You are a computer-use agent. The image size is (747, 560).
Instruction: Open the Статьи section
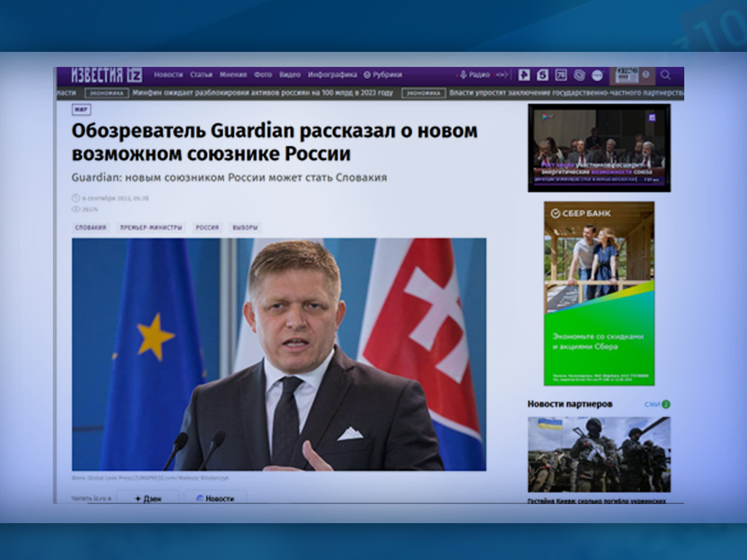click(x=201, y=75)
